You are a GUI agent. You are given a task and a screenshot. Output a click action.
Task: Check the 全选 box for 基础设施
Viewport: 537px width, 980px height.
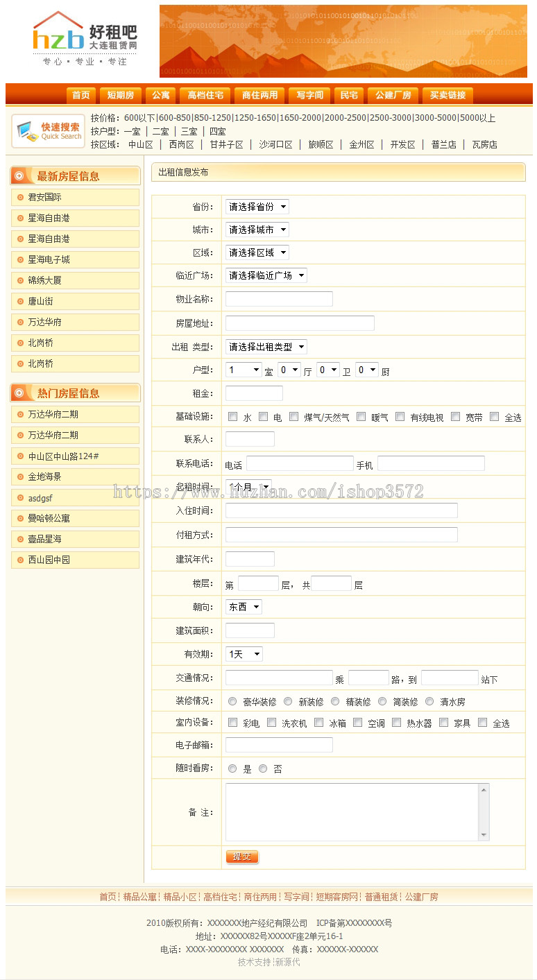point(495,417)
